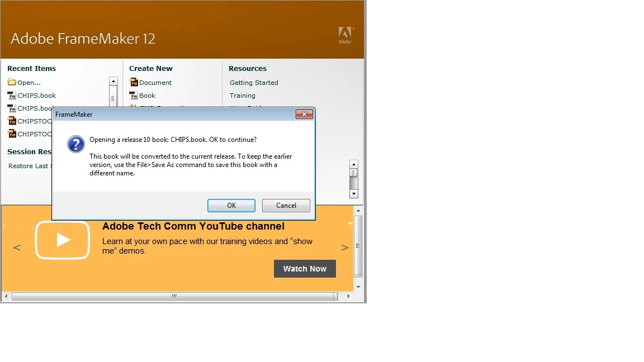Click the Open folder icon
This screenshot has height=362, width=644.
(x=12, y=82)
